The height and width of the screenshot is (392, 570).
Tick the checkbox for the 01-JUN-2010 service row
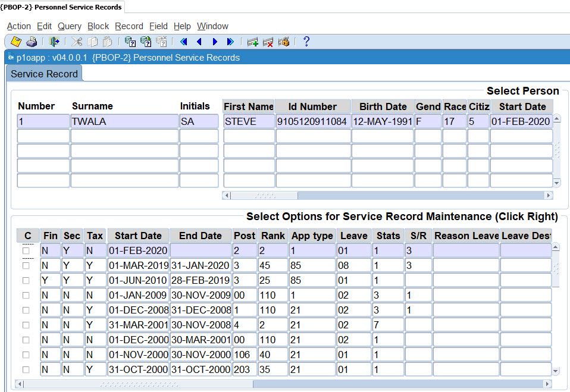26,281
